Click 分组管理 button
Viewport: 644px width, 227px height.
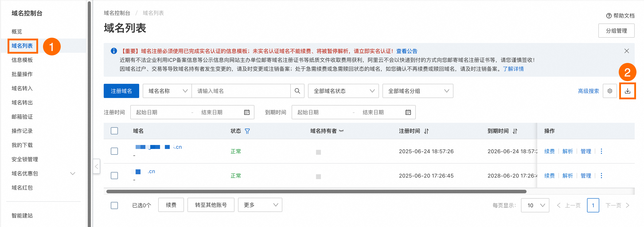coord(616,31)
